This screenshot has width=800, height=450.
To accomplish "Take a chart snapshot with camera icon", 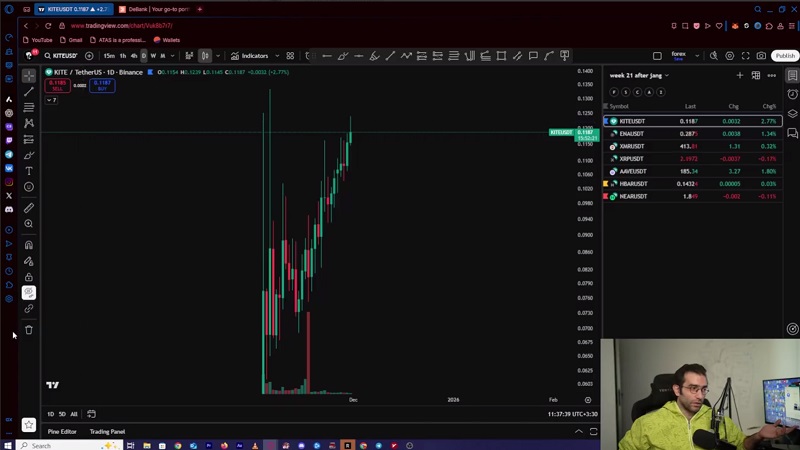I will (762, 56).
